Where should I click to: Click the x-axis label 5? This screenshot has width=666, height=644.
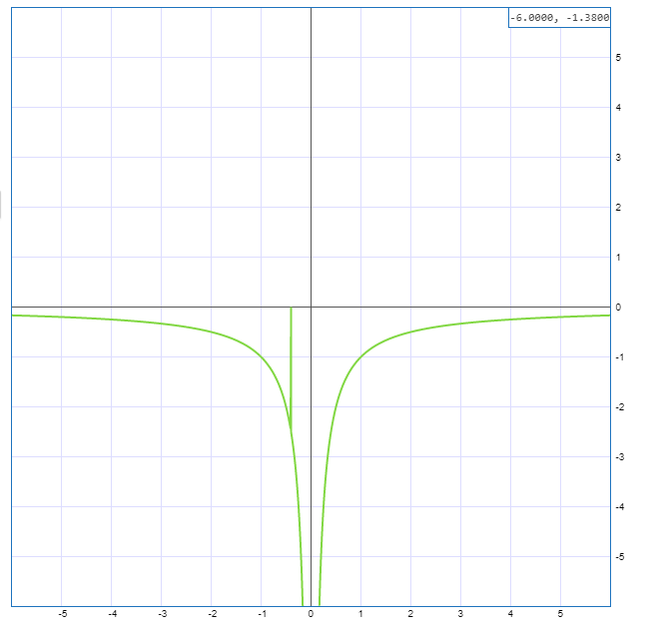560,613
